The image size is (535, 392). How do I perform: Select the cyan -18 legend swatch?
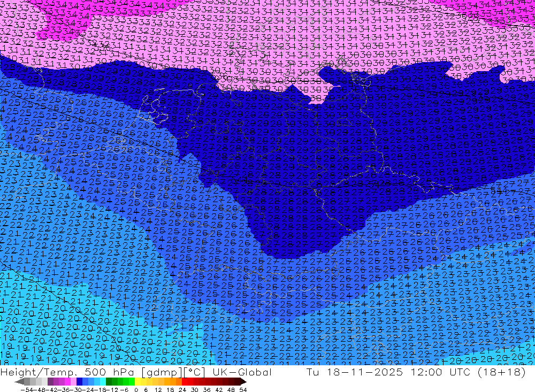[103, 382]
